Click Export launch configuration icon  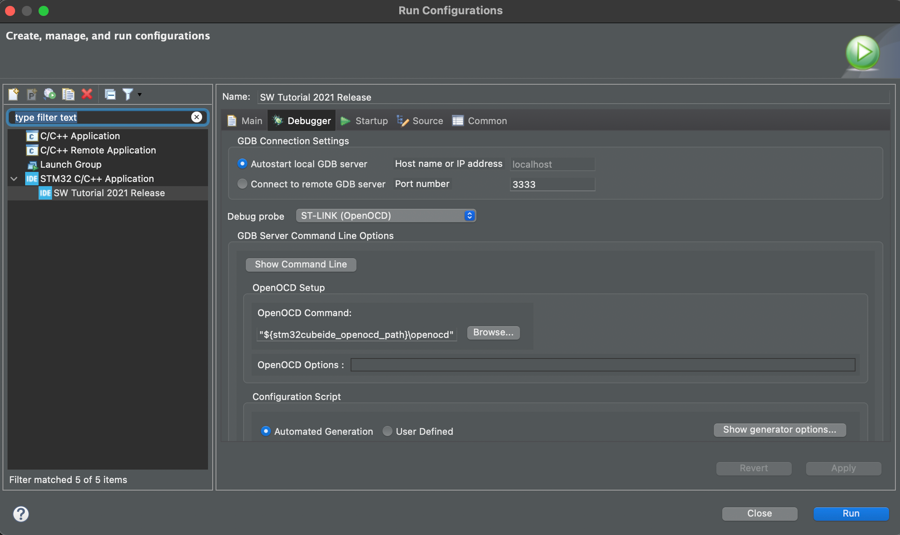click(x=50, y=94)
